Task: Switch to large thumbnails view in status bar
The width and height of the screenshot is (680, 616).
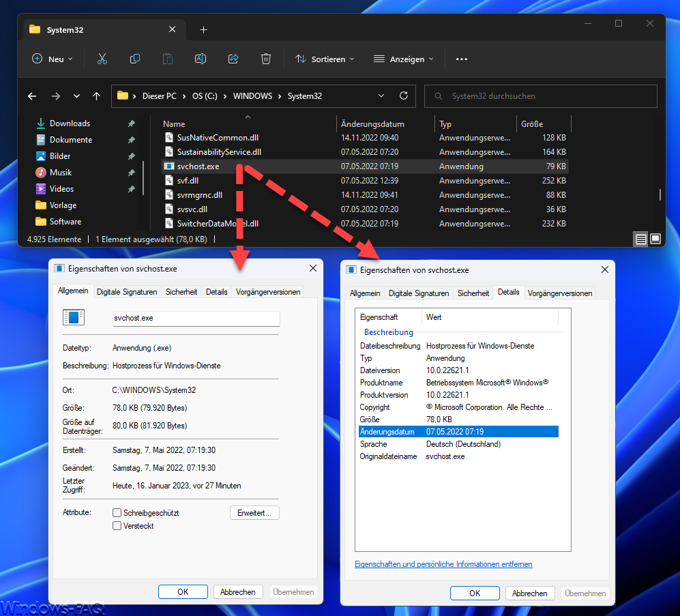Action: (655, 239)
